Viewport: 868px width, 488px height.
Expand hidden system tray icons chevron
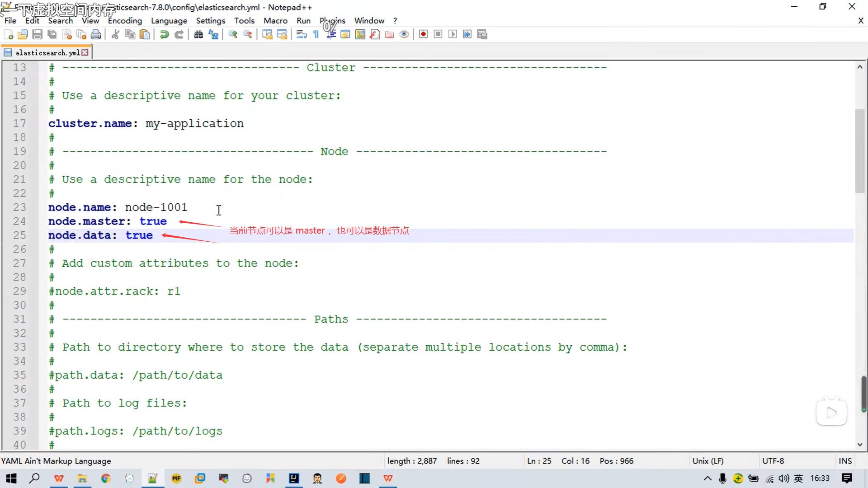(x=708, y=478)
